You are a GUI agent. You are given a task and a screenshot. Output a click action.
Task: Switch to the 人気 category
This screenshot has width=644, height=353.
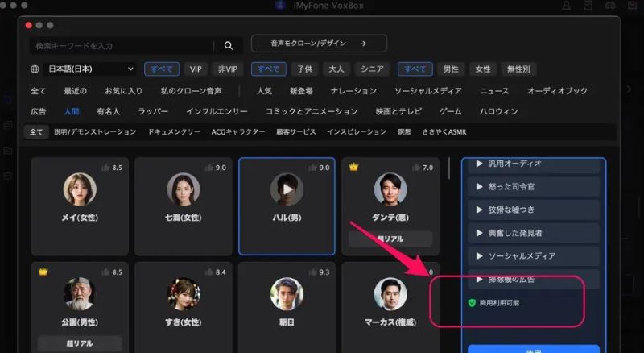[x=264, y=91]
